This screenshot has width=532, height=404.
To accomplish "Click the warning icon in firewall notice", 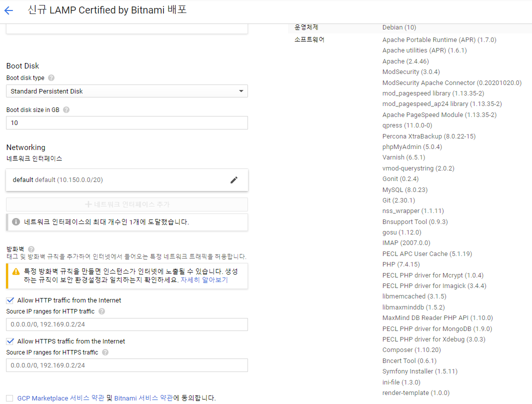I will [16, 271].
